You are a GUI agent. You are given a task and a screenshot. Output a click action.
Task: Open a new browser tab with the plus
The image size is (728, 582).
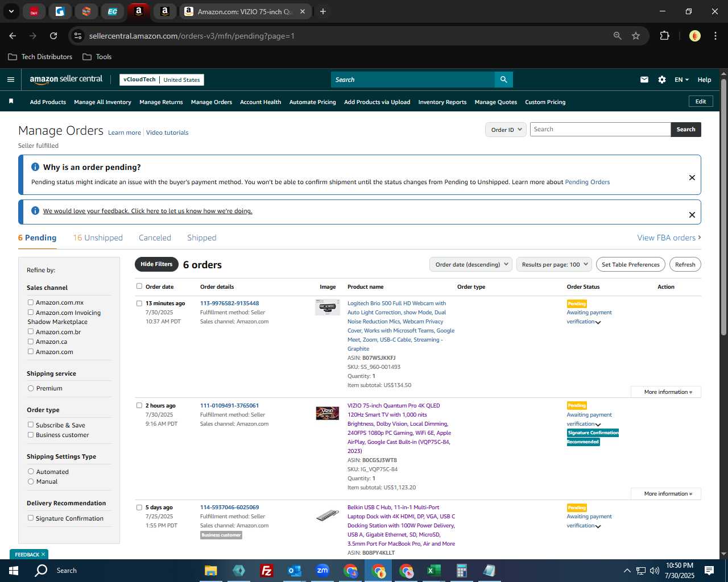(x=323, y=11)
